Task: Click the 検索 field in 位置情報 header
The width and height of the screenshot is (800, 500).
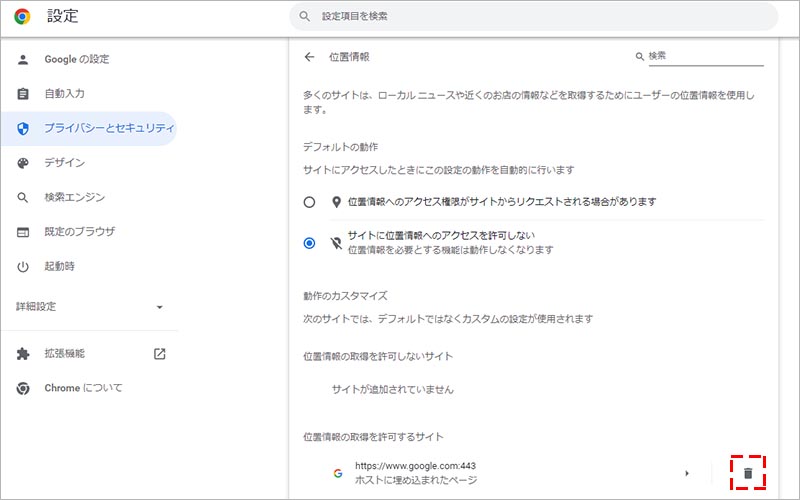Action: click(x=705, y=57)
